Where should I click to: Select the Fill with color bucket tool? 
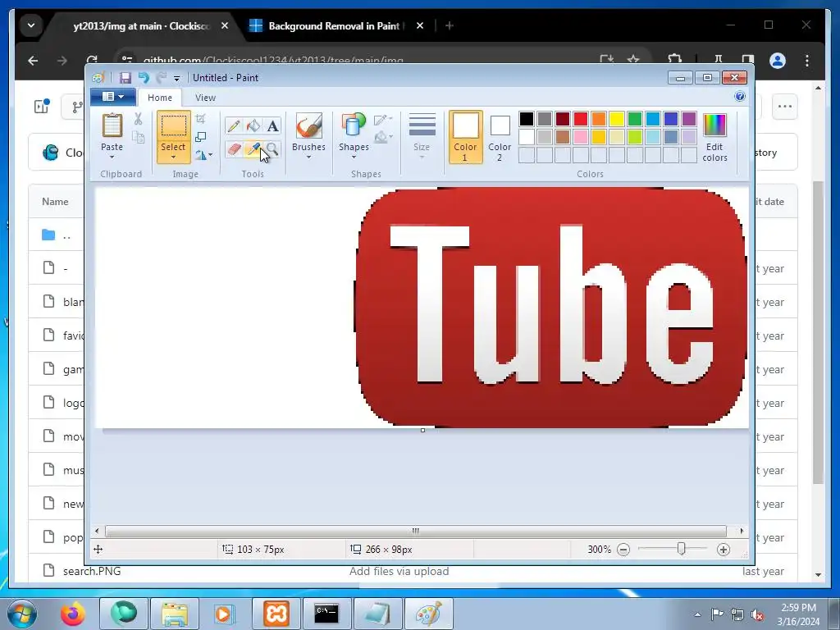click(253, 126)
